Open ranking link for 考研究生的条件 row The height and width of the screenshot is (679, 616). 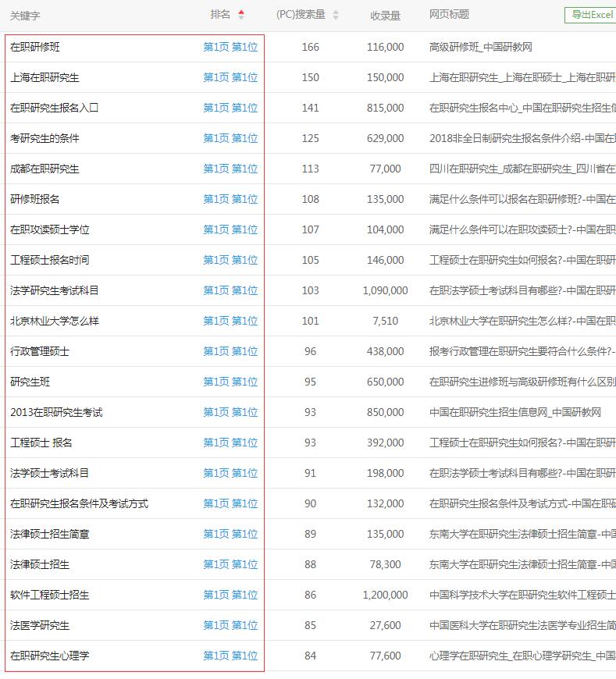230,138
